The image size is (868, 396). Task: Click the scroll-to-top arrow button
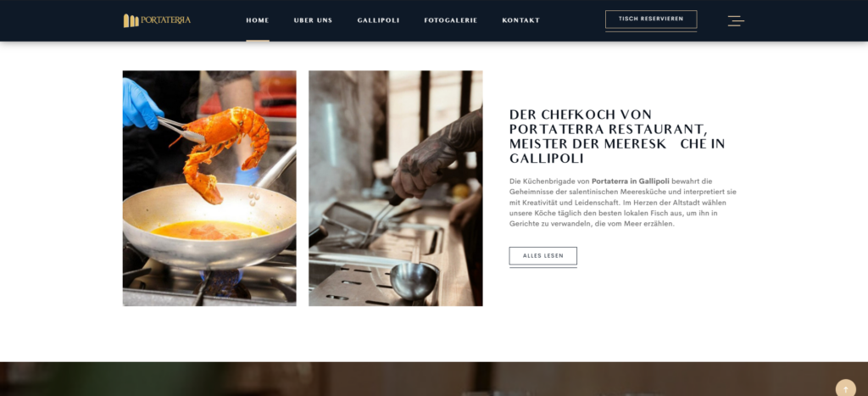845,388
